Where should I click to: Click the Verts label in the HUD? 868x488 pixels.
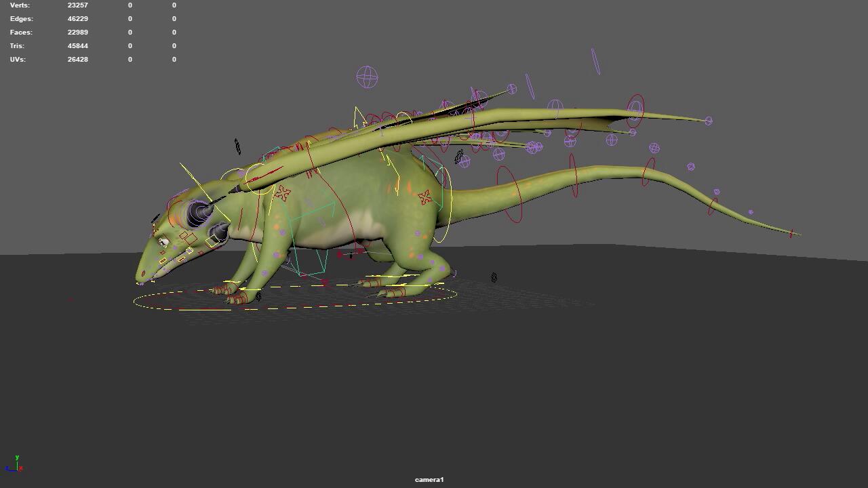pos(20,5)
